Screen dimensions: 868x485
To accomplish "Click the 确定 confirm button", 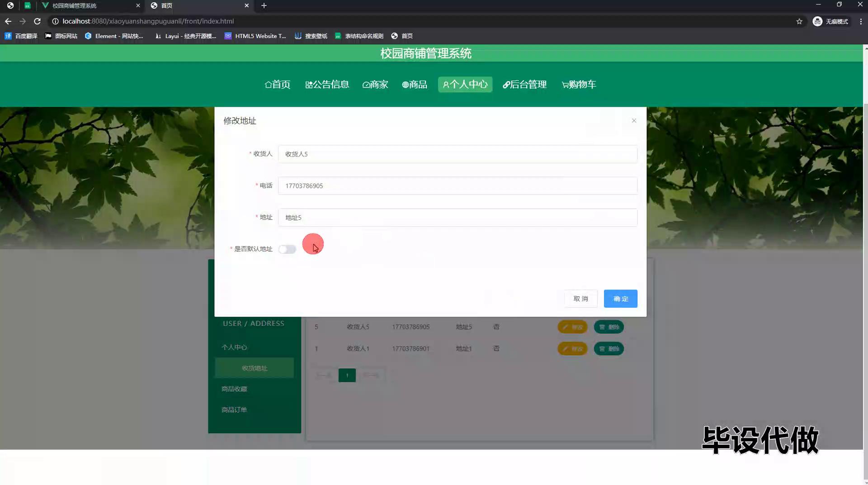I will pos(620,299).
